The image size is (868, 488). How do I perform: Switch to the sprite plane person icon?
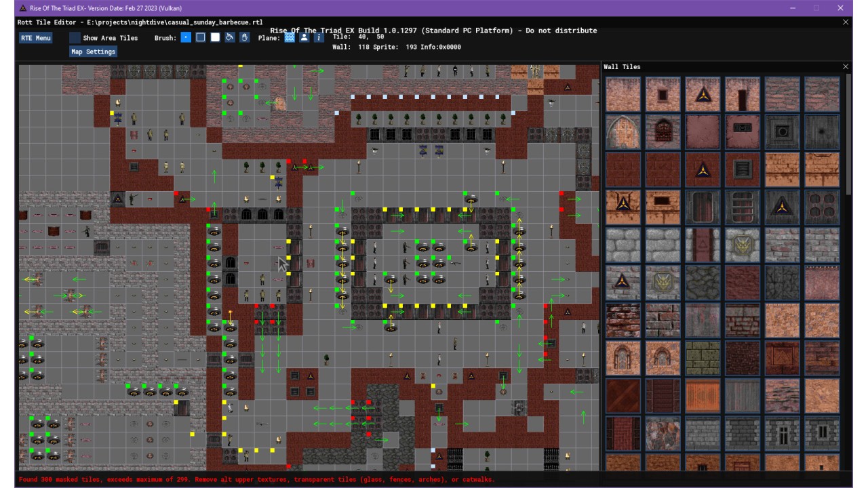click(304, 38)
